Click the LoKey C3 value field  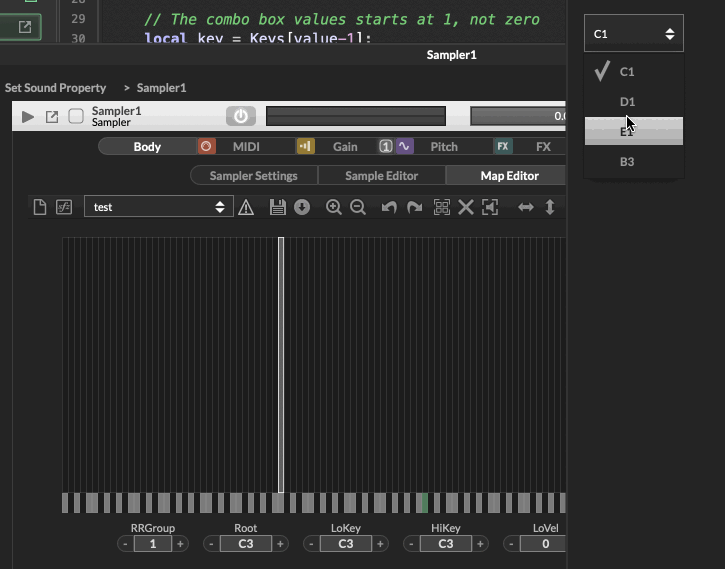[345, 544]
